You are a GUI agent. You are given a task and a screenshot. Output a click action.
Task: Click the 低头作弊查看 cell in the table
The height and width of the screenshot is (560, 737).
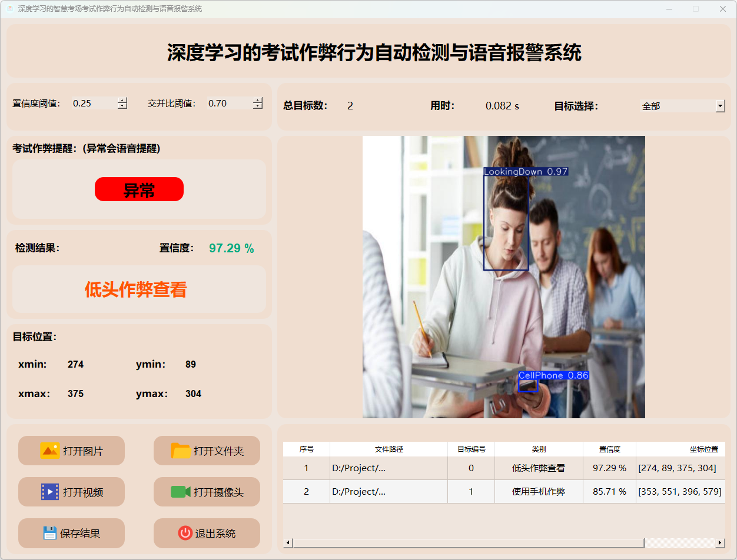(x=539, y=468)
